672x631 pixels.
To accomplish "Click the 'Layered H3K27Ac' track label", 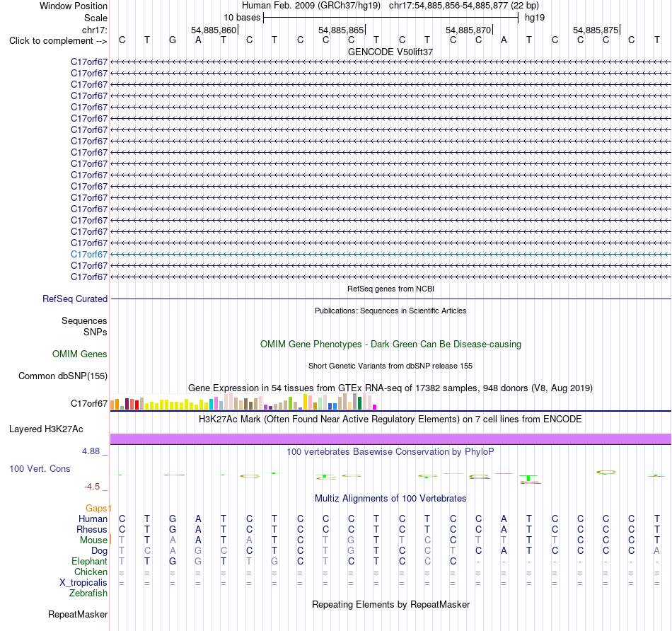I will pos(46,429).
